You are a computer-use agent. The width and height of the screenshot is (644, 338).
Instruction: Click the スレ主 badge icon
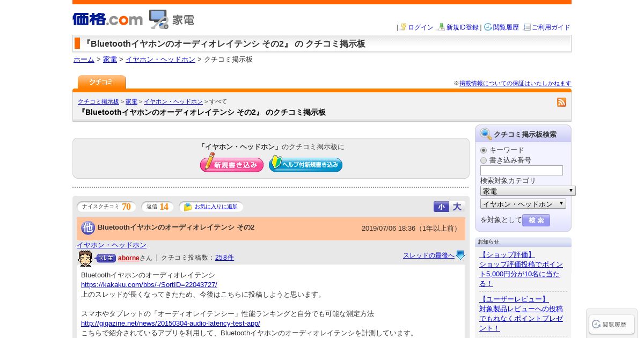pyautogui.click(x=106, y=258)
